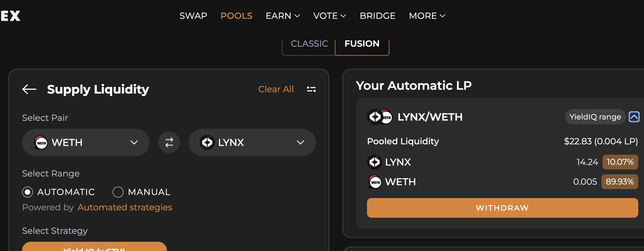644x251 pixels.
Task: Click the Clear All link
Action: [276, 89]
